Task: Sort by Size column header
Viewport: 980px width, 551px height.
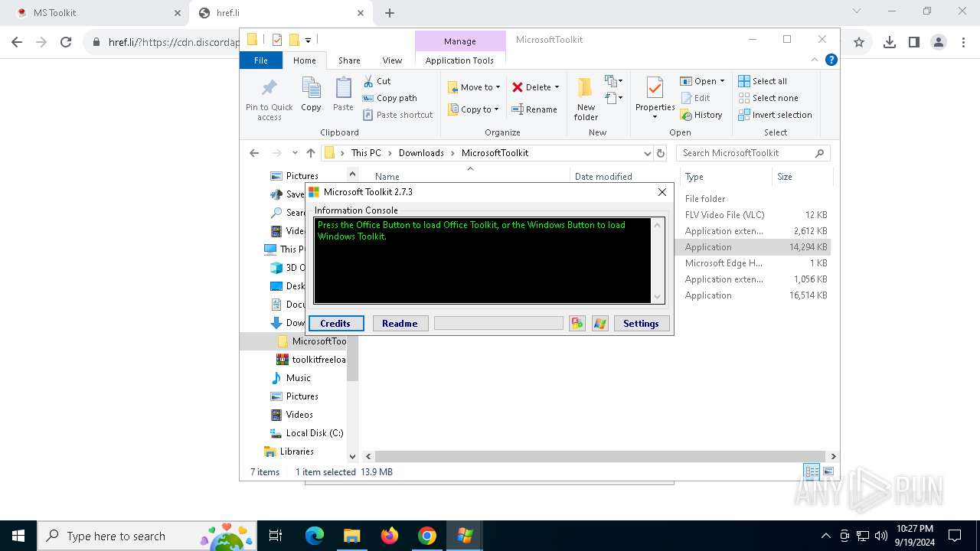Action: coord(802,177)
